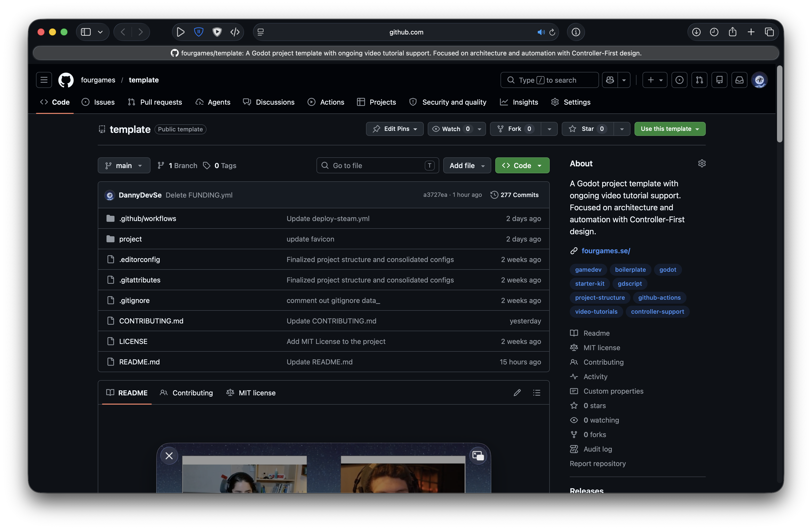Show Safari tab overview icon
Screen dimensions: 812x530
point(769,32)
